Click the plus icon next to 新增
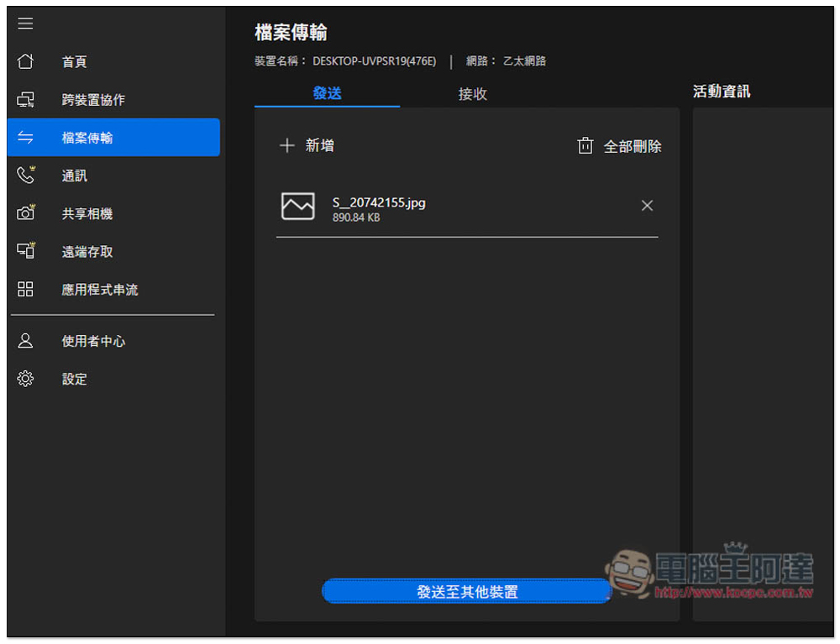The image size is (840, 644). point(287,145)
